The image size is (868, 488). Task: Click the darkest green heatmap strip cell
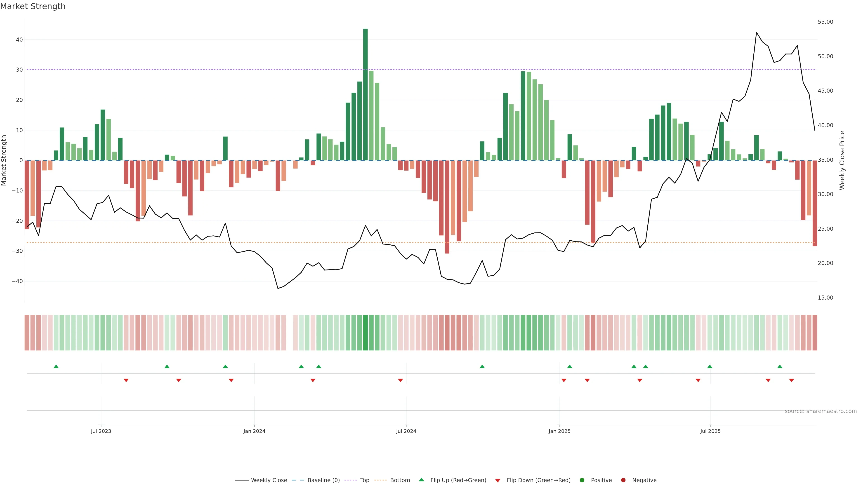coord(365,332)
